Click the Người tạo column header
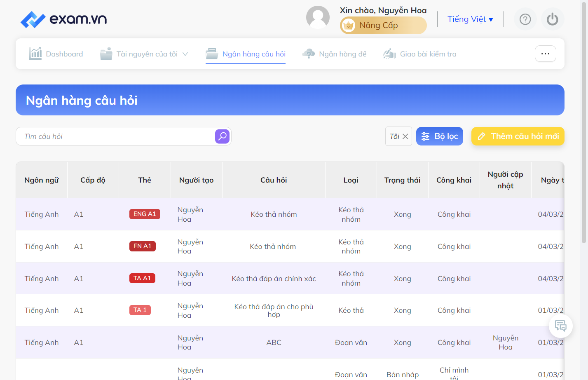Image resolution: width=588 pixels, height=380 pixels. click(x=197, y=180)
